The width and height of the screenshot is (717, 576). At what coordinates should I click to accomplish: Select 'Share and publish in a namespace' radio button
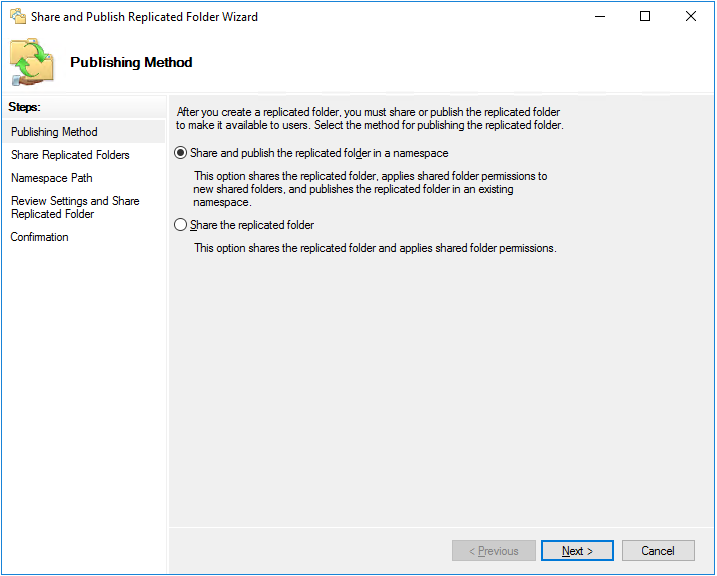tap(181, 154)
